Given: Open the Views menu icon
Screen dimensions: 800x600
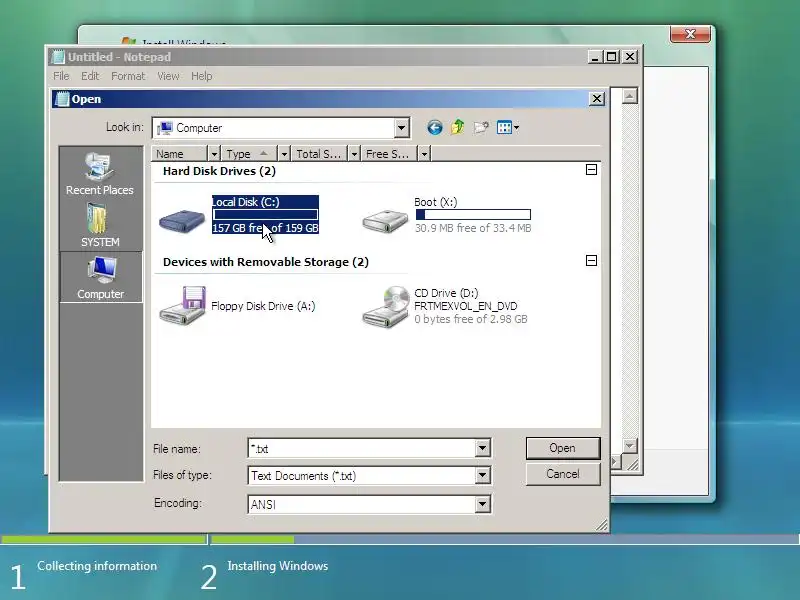Looking at the screenshot, I should point(508,128).
